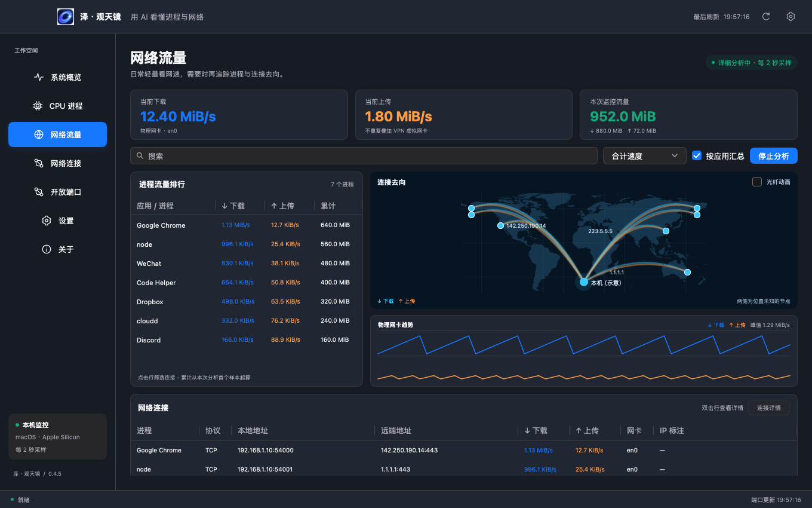The height and width of the screenshot is (508, 812).
Task: Sort connections by 上传 column header
Action: (587, 430)
